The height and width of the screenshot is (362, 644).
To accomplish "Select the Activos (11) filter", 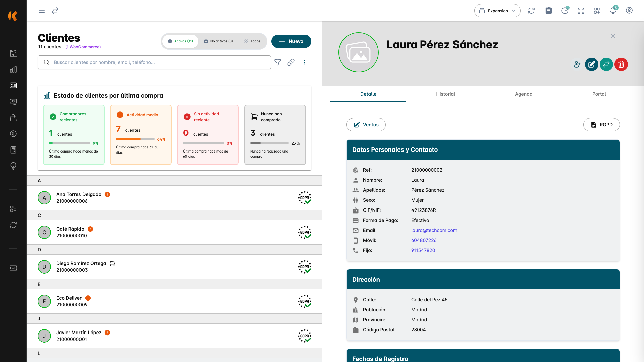I will click(180, 41).
